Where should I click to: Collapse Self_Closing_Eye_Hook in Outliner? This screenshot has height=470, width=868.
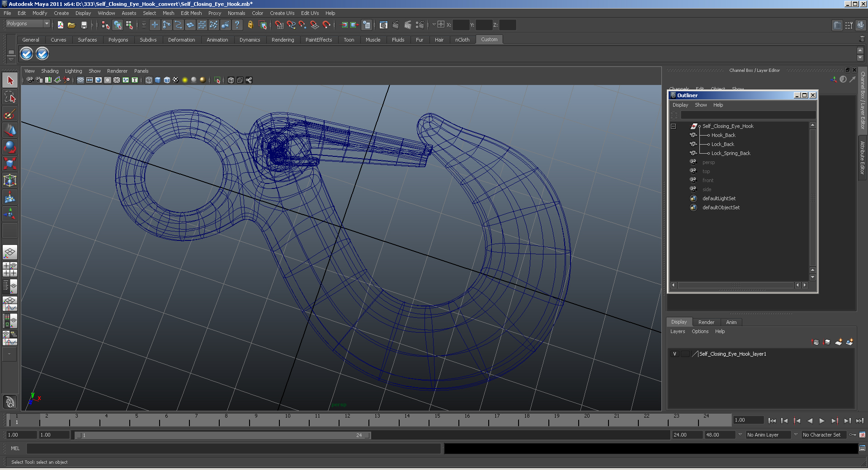(x=673, y=126)
